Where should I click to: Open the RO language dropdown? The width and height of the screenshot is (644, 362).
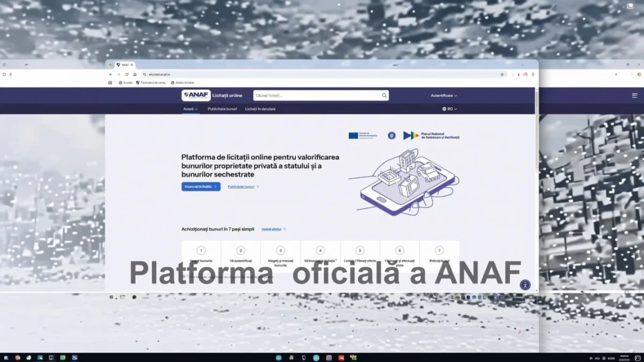[450, 109]
